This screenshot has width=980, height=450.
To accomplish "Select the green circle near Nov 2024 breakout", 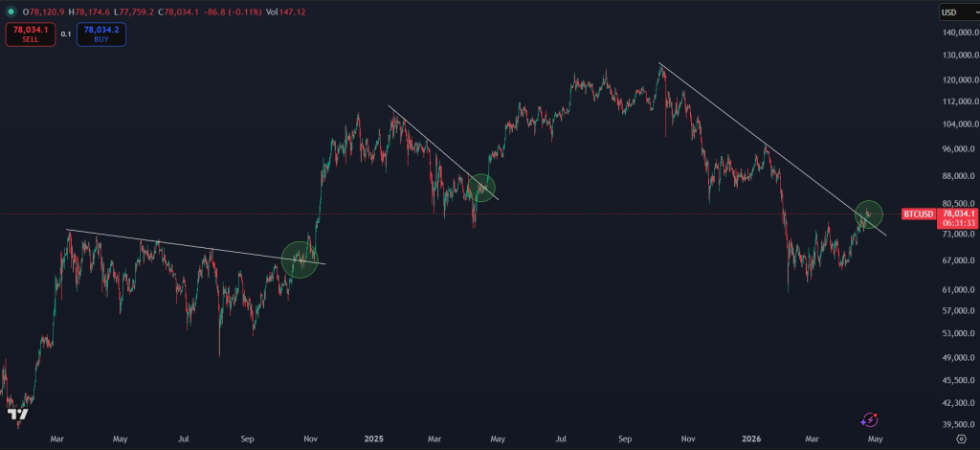I will coord(300,259).
